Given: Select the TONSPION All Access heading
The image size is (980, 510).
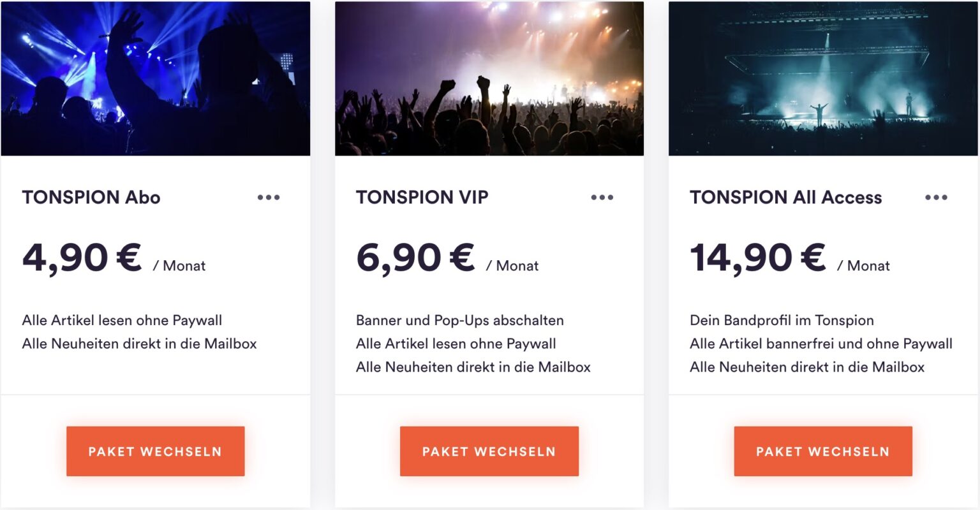Looking at the screenshot, I should pos(785,197).
